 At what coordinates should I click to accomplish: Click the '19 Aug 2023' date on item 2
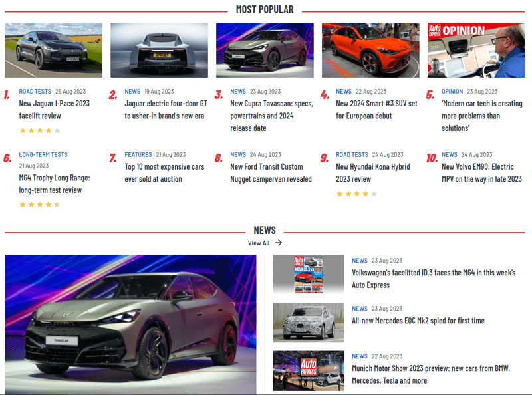[x=159, y=91]
